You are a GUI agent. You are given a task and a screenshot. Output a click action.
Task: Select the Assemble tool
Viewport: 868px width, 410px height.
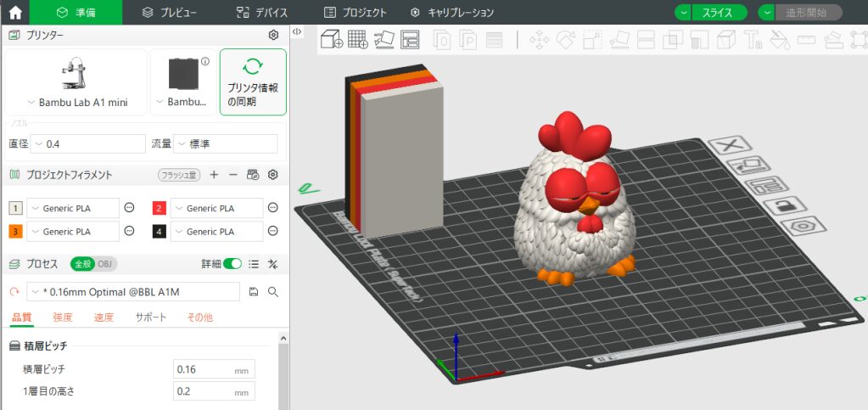(x=832, y=40)
